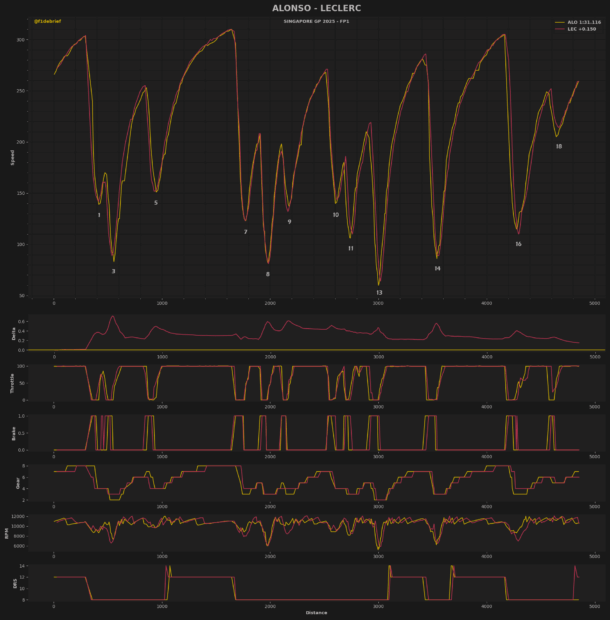610x620 pixels.
Task: Click the turn 16 corner label
Action: click(x=518, y=244)
